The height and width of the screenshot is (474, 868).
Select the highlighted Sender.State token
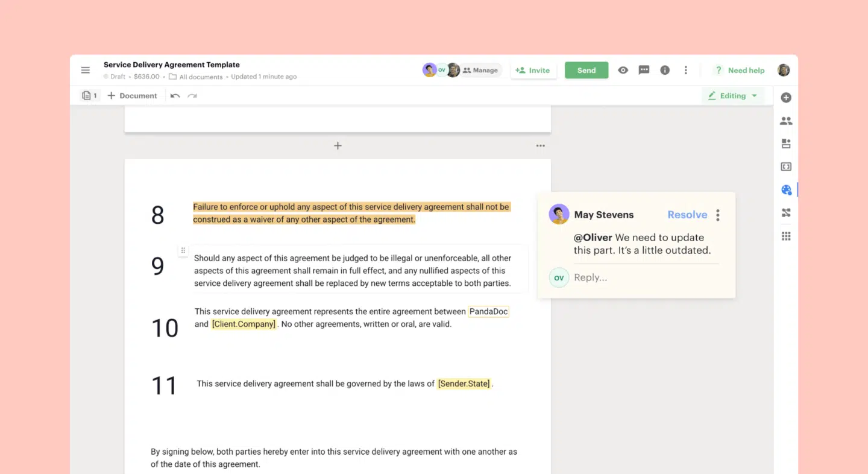464,384
